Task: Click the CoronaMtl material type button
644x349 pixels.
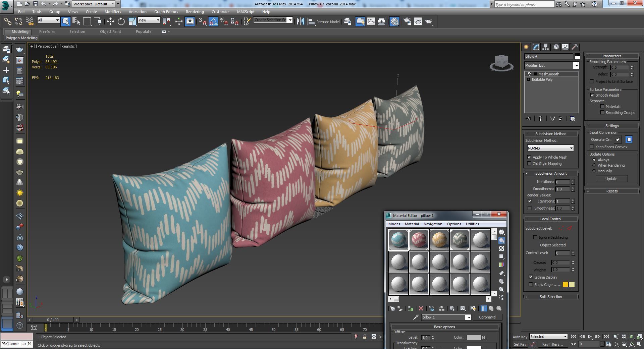Action: click(487, 317)
